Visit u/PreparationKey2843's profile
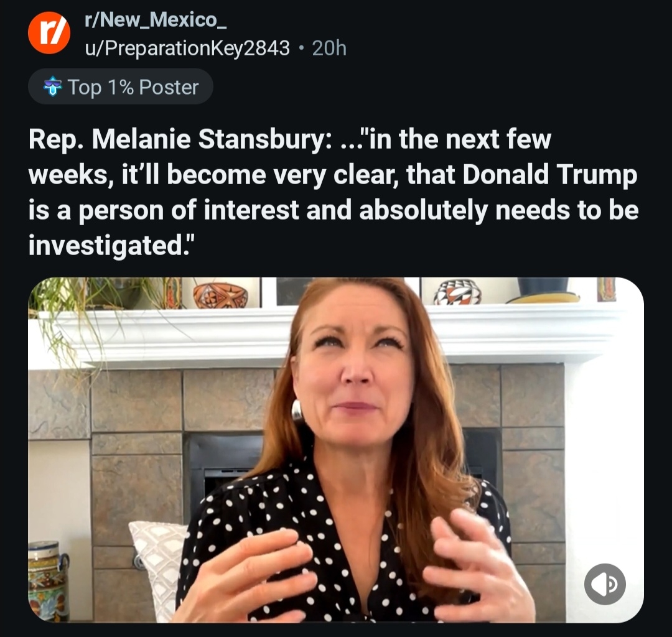 (187, 48)
